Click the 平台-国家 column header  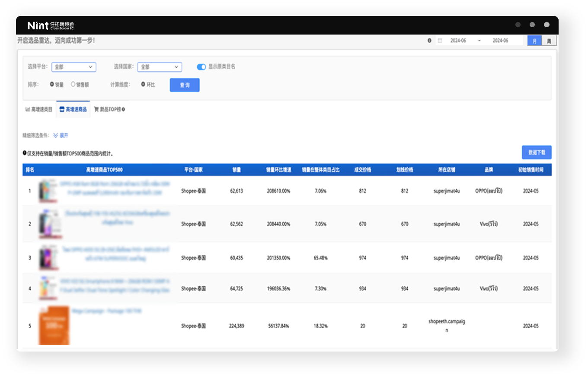193,170
